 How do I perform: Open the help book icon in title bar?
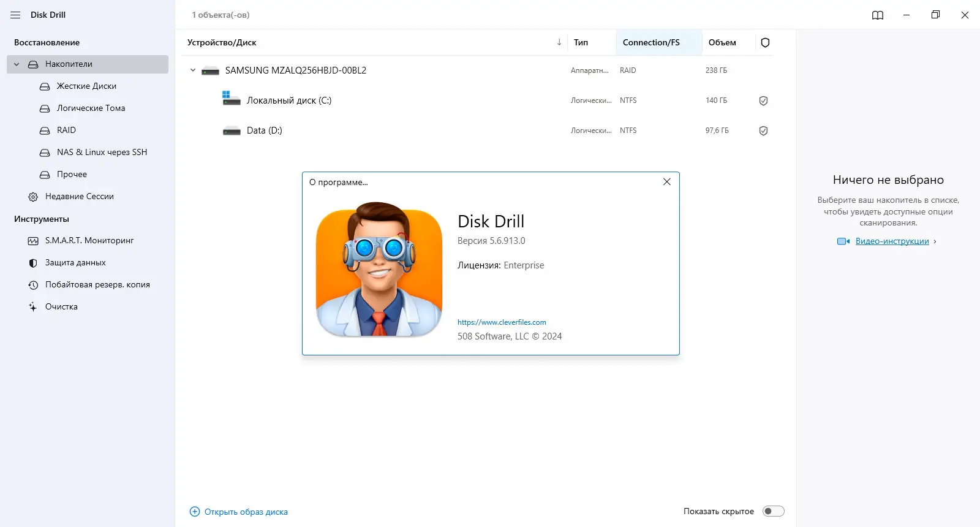click(x=878, y=15)
